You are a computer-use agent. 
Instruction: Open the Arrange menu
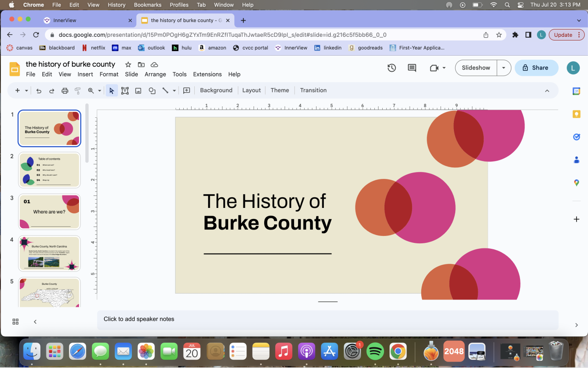155,74
